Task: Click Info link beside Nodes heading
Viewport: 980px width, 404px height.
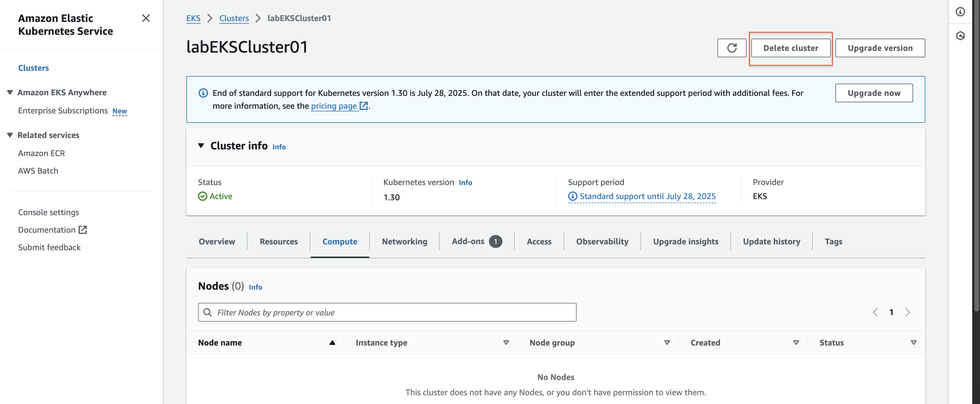Action: tap(255, 287)
